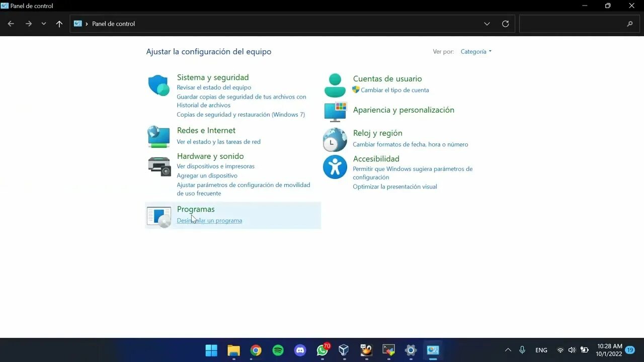Open the Reloj y región clock icon
This screenshot has width=644, height=362.
[335, 140]
